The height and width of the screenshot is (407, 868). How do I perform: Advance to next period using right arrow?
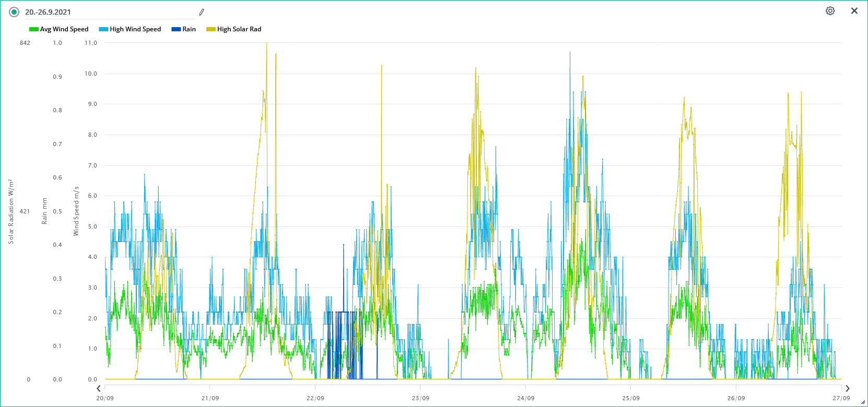pos(848,388)
